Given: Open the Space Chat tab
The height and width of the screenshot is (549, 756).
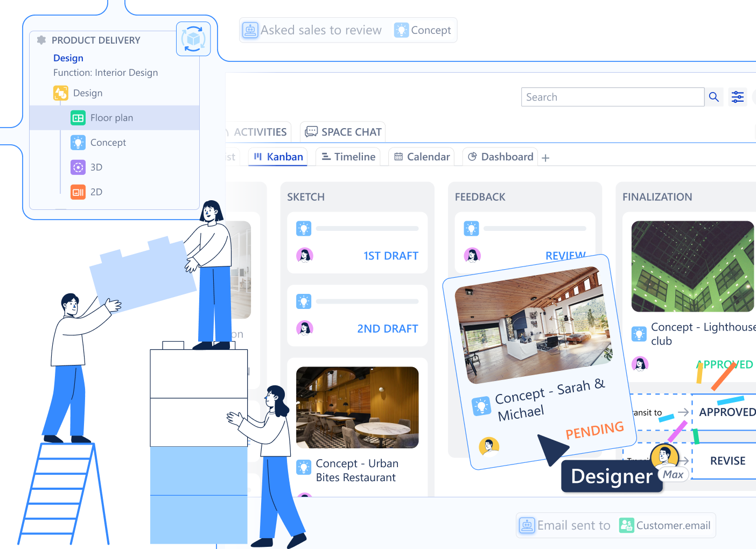Looking at the screenshot, I should 343,132.
